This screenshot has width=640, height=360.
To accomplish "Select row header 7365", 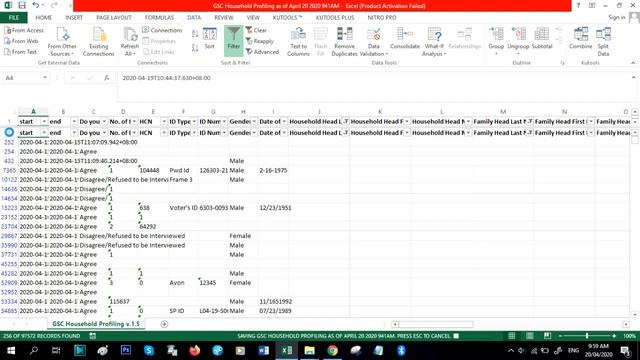I will pyautogui.click(x=9, y=170).
